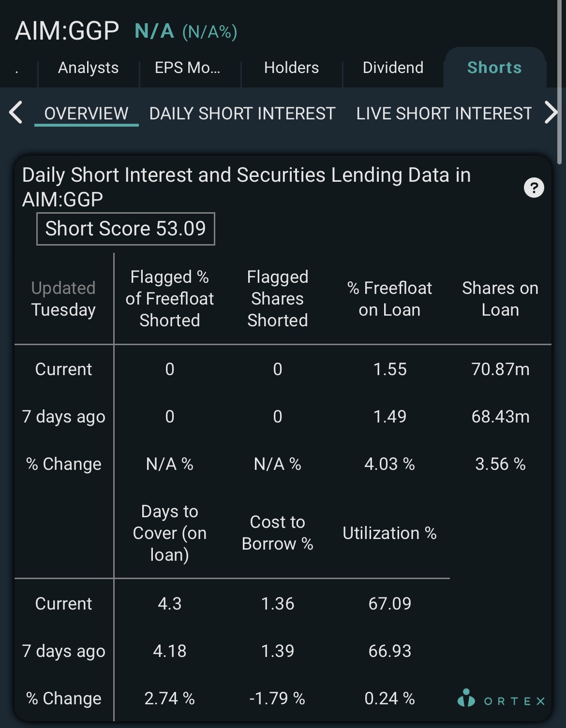Image resolution: width=566 pixels, height=728 pixels.
Task: Switch to the Analysts tab
Action: coord(88,68)
